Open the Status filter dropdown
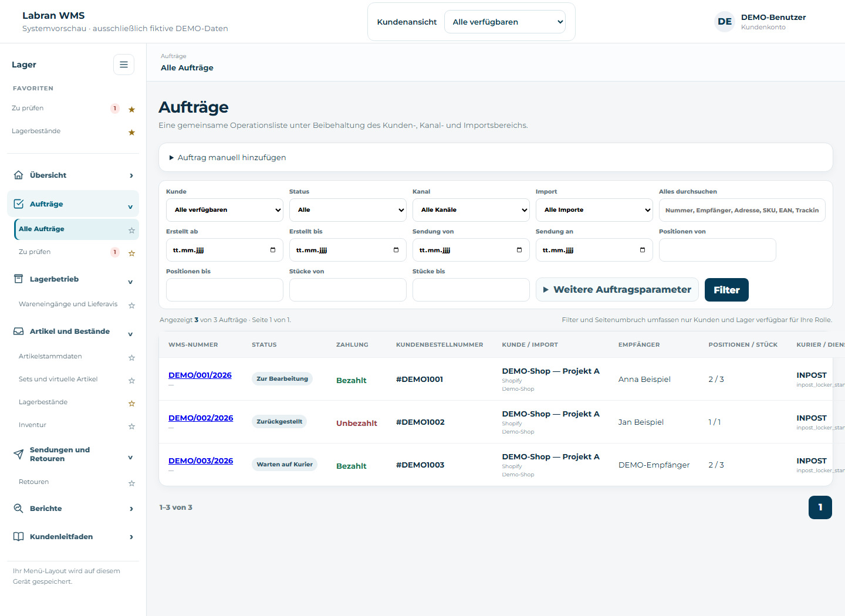 pos(348,210)
